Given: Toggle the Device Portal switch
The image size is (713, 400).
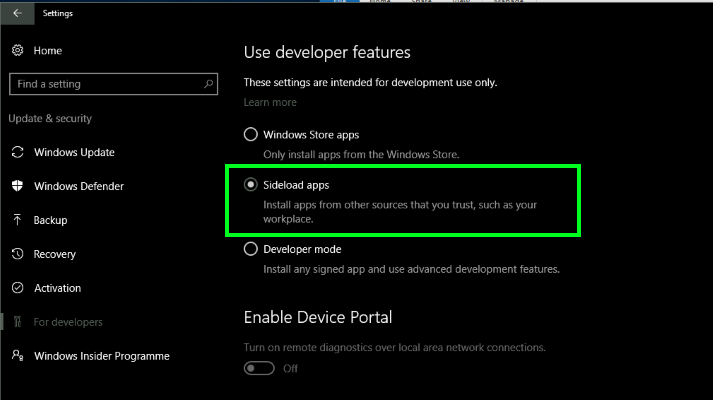Looking at the screenshot, I should pos(259,368).
